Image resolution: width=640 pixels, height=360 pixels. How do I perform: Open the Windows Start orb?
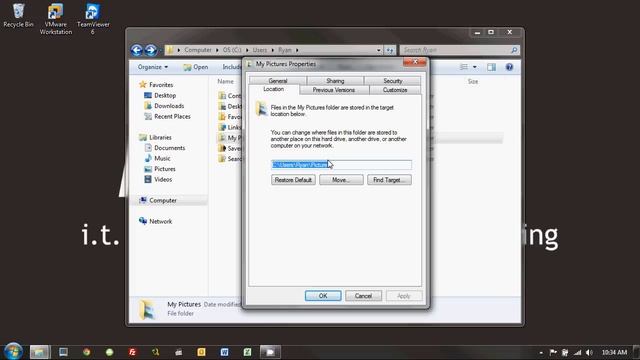[13, 351]
